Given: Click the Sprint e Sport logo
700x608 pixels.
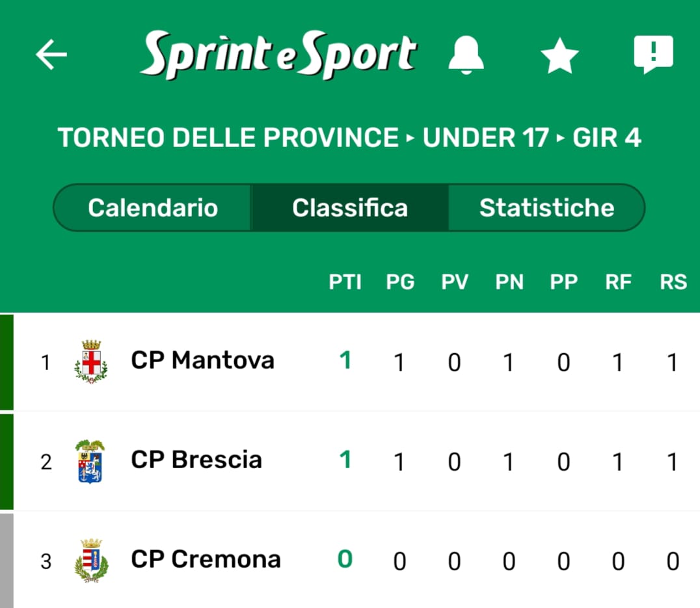Looking at the screenshot, I should click(278, 55).
